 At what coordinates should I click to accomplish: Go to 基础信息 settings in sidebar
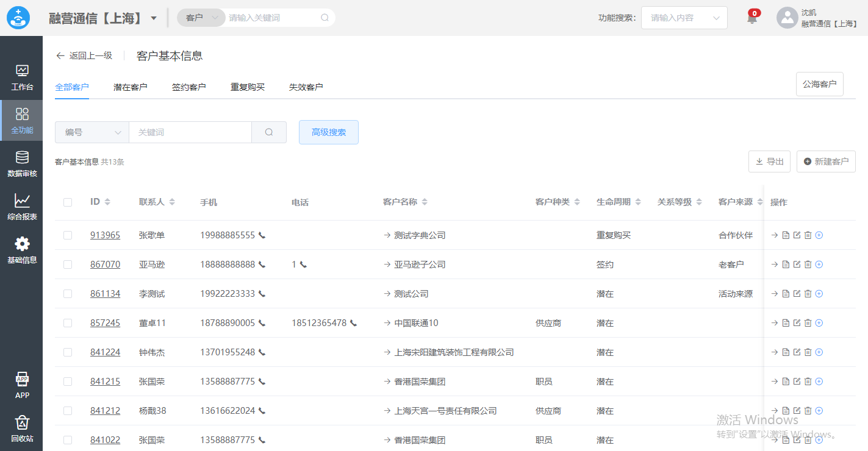[22, 250]
